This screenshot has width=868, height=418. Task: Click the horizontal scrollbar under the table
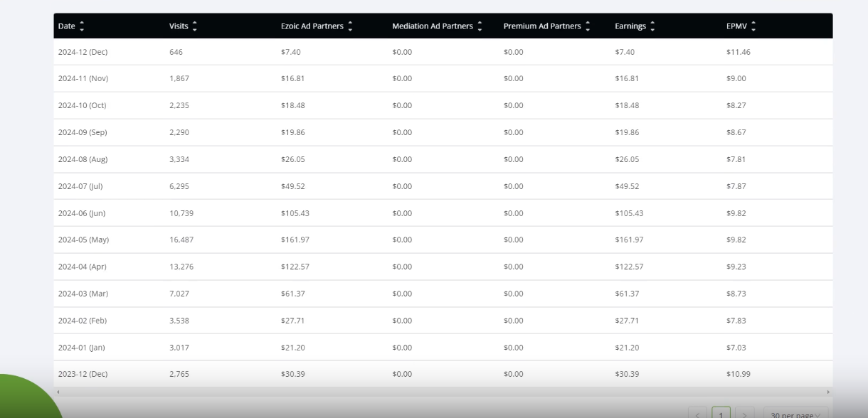(x=443, y=392)
